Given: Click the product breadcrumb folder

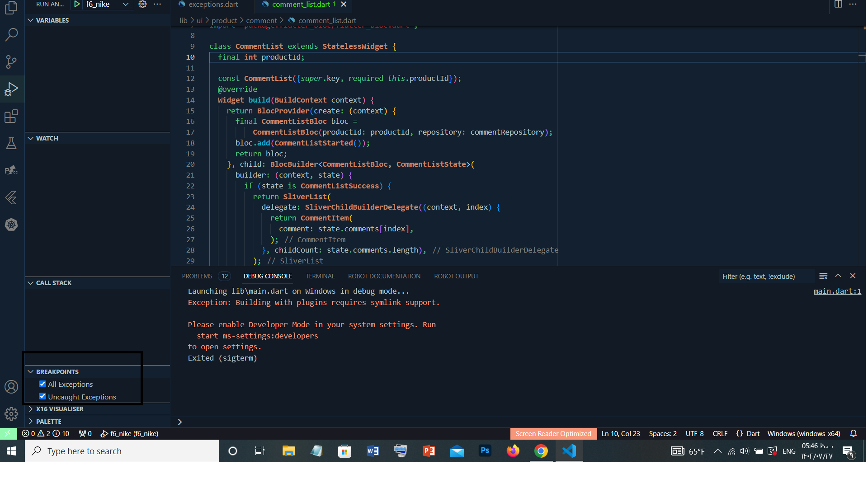Looking at the screenshot, I should (x=224, y=20).
